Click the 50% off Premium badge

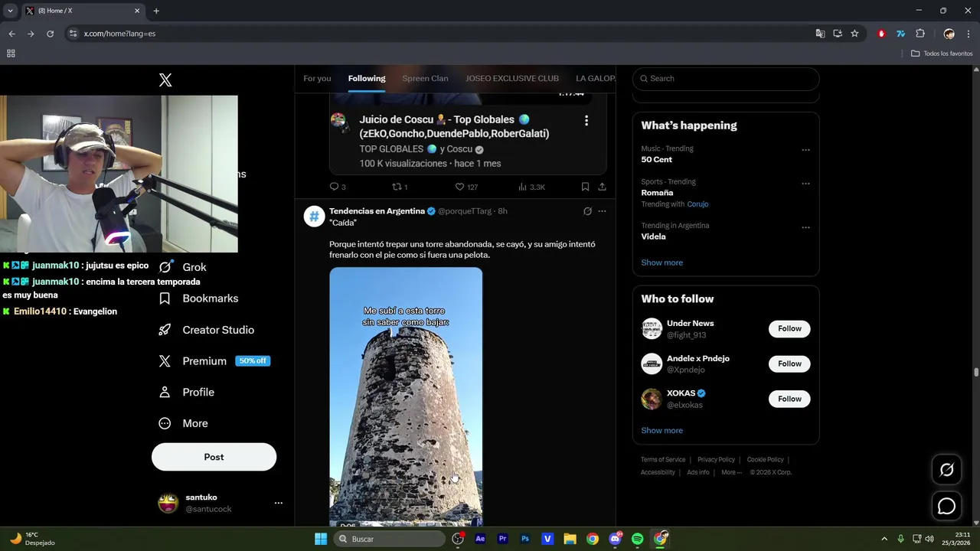(x=253, y=361)
